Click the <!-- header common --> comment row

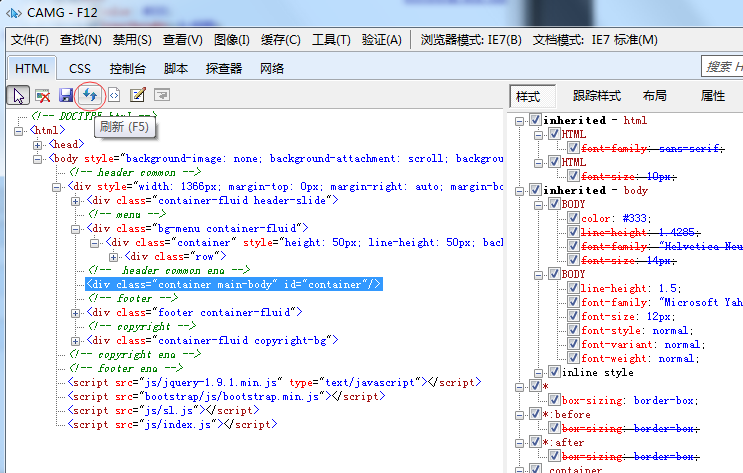[x=135, y=173]
